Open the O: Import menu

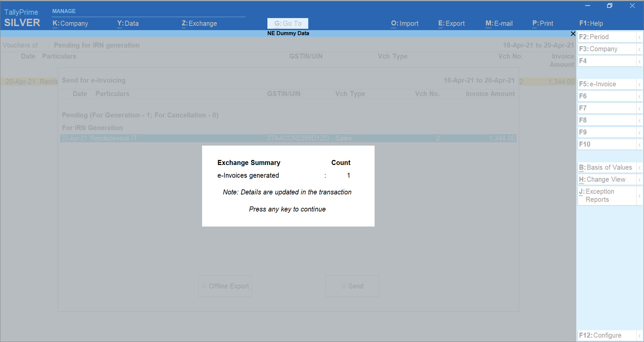coord(405,23)
